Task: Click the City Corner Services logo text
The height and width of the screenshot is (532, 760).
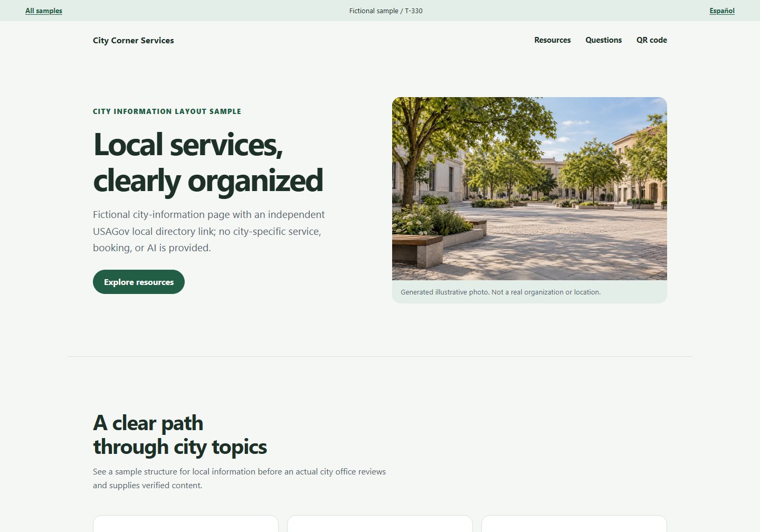Action: [x=134, y=40]
